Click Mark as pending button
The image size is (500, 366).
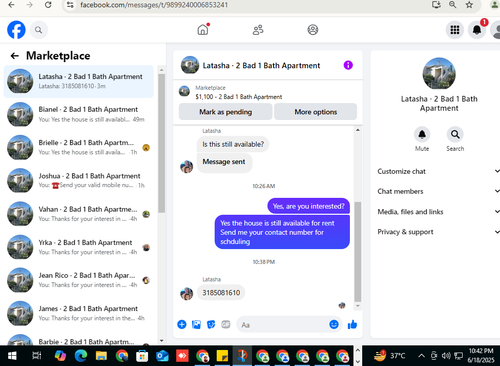(x=226, y=112)
